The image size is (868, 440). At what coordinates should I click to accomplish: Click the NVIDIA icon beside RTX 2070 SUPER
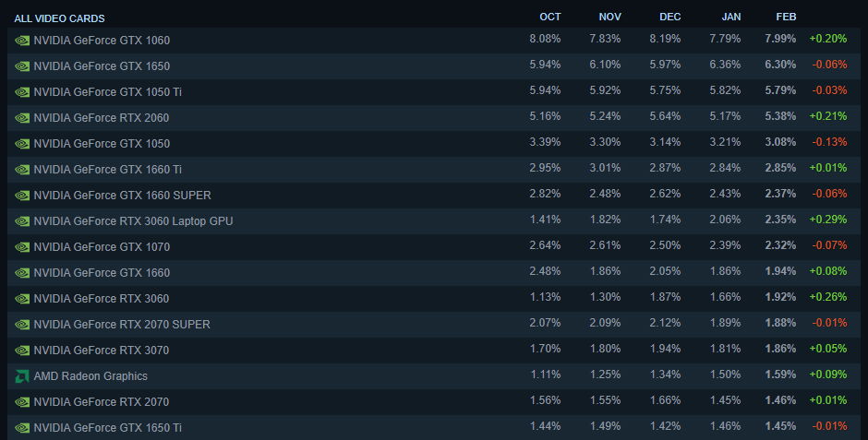22,325
